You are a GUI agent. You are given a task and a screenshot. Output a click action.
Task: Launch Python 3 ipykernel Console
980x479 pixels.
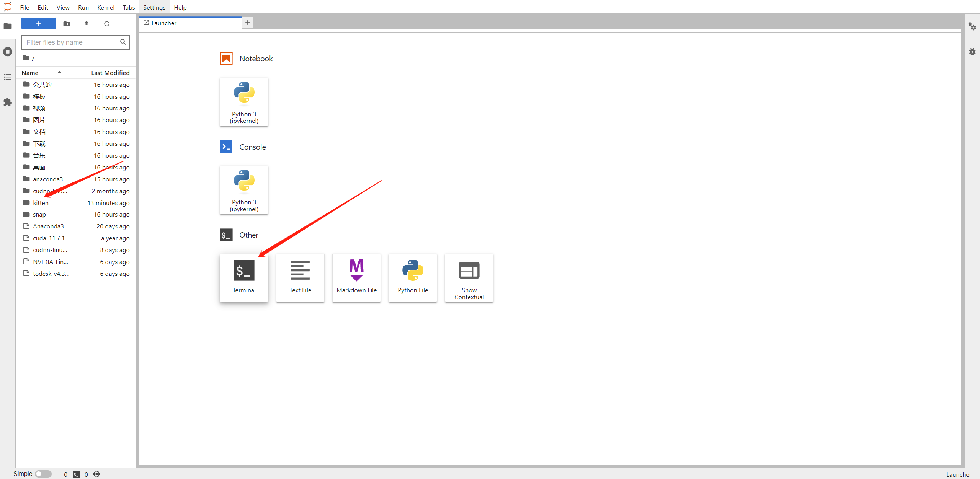[244, 190]
